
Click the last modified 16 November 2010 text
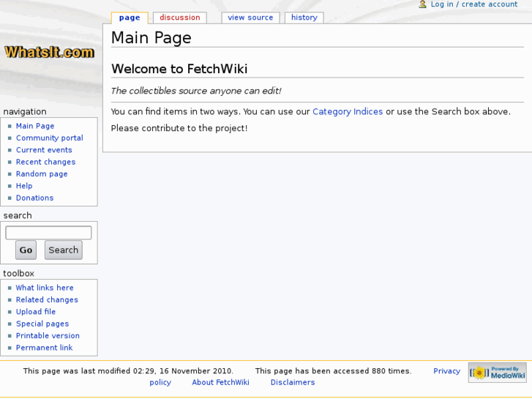point(128,371)
